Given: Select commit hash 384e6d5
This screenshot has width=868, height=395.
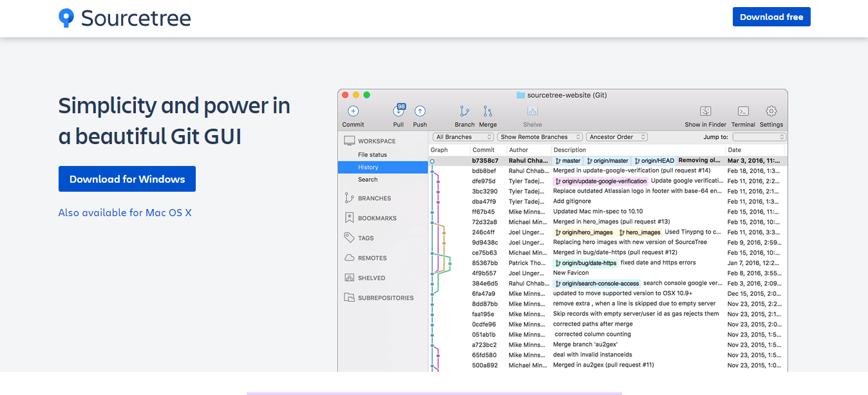Looking at the screenshot, I should coord(484,284).
